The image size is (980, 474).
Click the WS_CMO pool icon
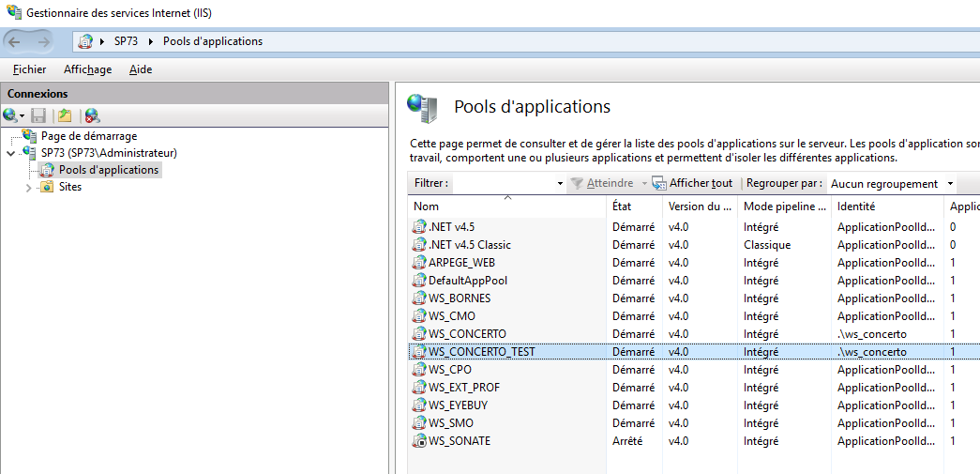pos(419,315)
